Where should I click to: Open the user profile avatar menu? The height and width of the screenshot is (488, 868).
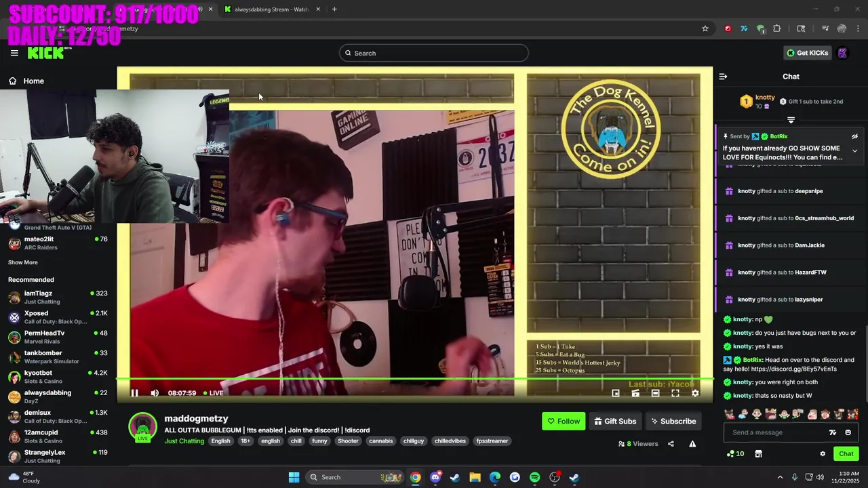[x=843, y=53]
